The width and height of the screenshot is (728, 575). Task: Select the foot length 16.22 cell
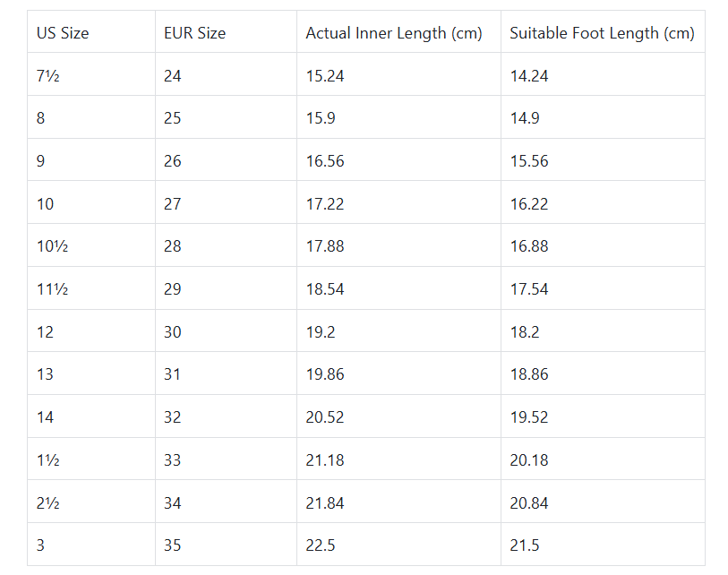pos(529,204)
